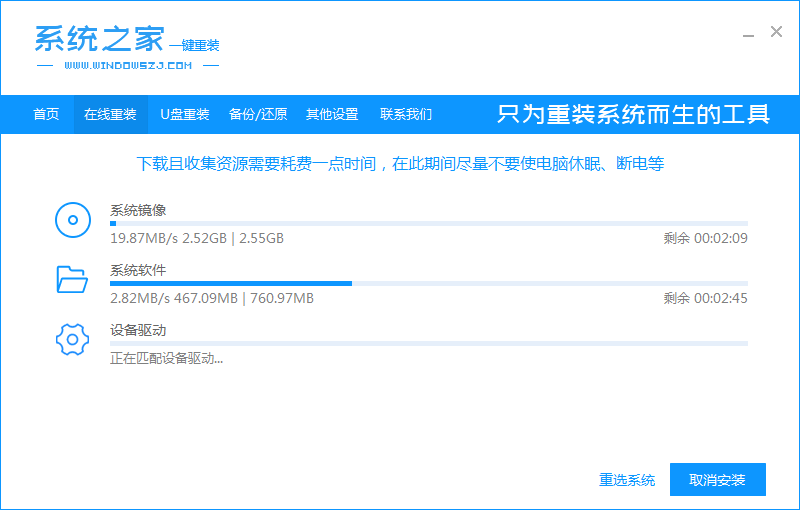Click the folder icon for 系统软件
Viewport: 800px width, 510px height.
[x=73, y=280]
